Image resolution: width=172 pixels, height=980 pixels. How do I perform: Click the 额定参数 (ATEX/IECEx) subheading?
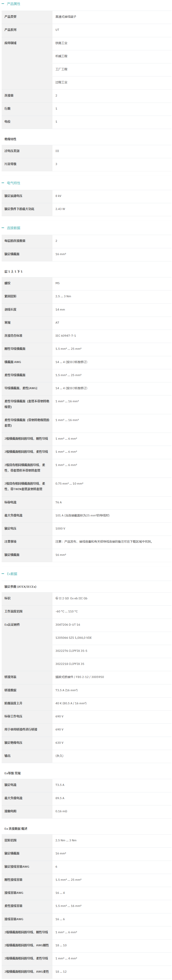point(20,587)
